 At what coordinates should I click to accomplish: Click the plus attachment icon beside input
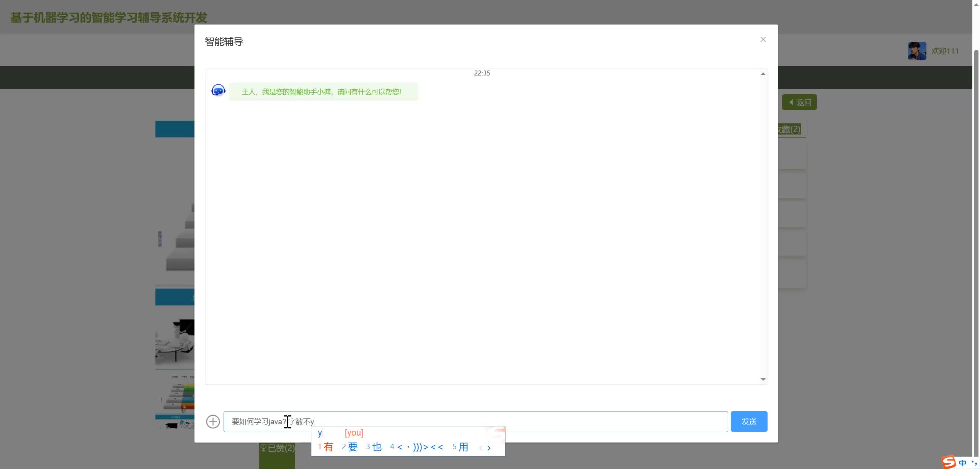tap(213, 421)
